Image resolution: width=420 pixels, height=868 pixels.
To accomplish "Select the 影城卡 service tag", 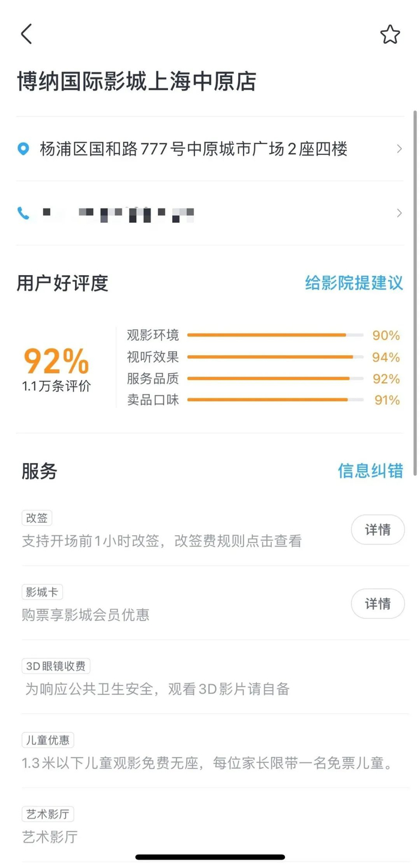I will 41,592.
